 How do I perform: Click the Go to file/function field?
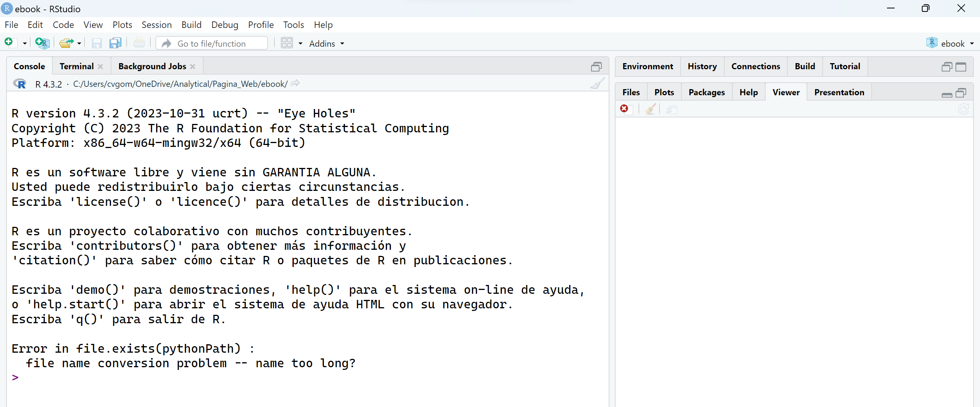218,44
